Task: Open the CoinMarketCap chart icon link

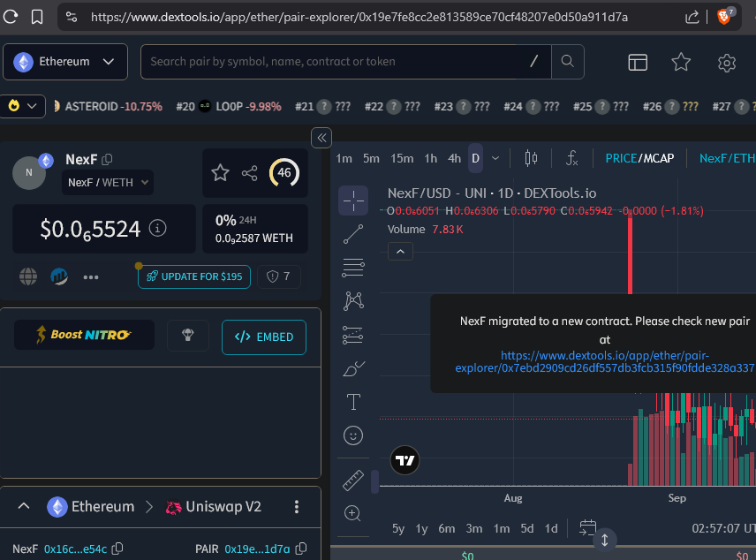Action: point(59,276)
